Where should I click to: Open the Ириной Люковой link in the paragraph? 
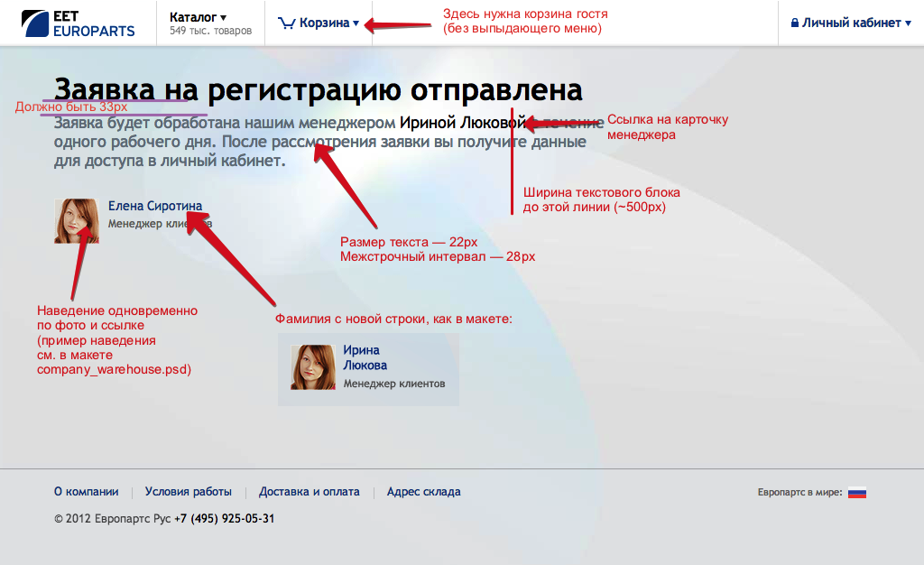tap(462, 122)
